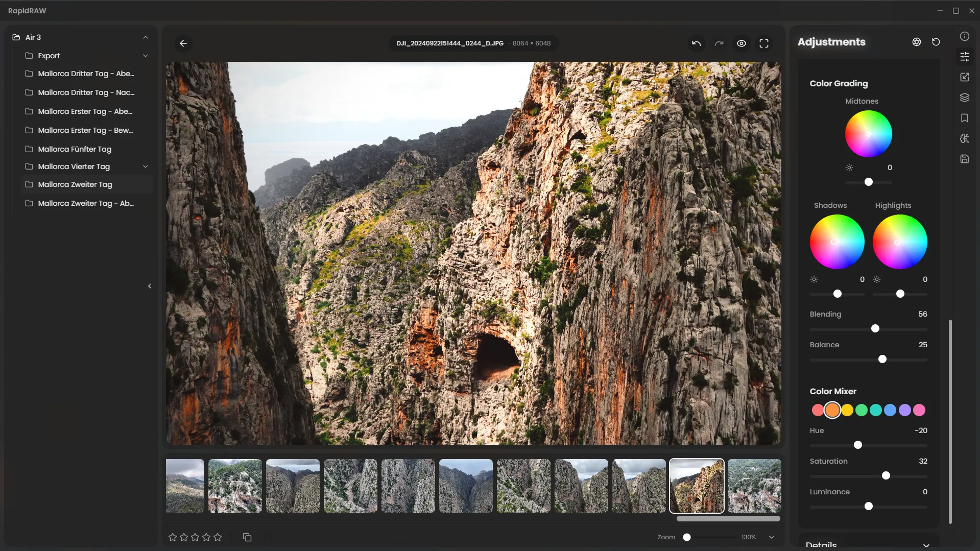The width and height of the screenshot is (980, 551).
Task: Open the export save icon
Action: point(964,159)
